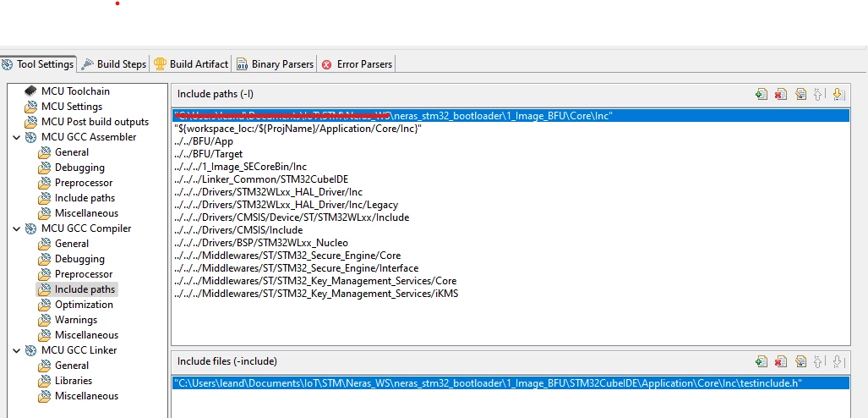Open Preprocessor under MCU GCC Compiler
The height and width of the screenshot is (418, 868).
click(x=75, y=274)
